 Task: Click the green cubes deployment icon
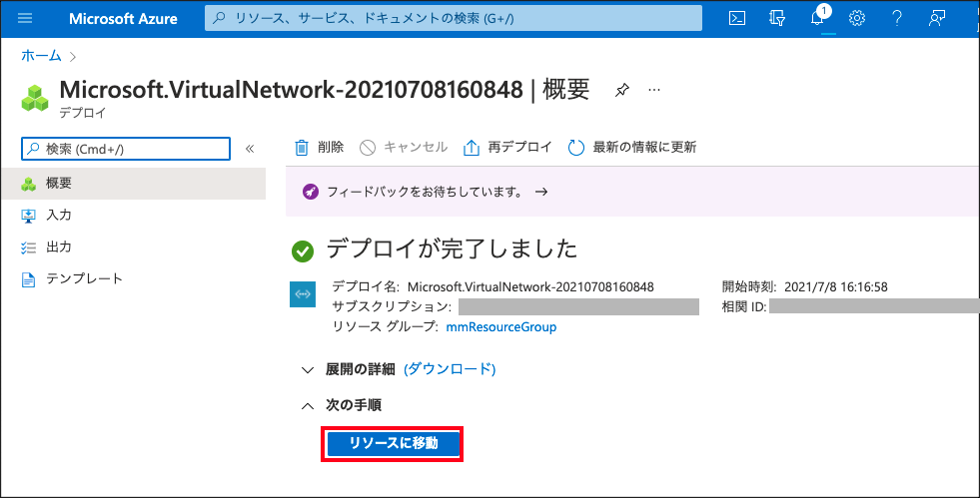coord(34,98)
